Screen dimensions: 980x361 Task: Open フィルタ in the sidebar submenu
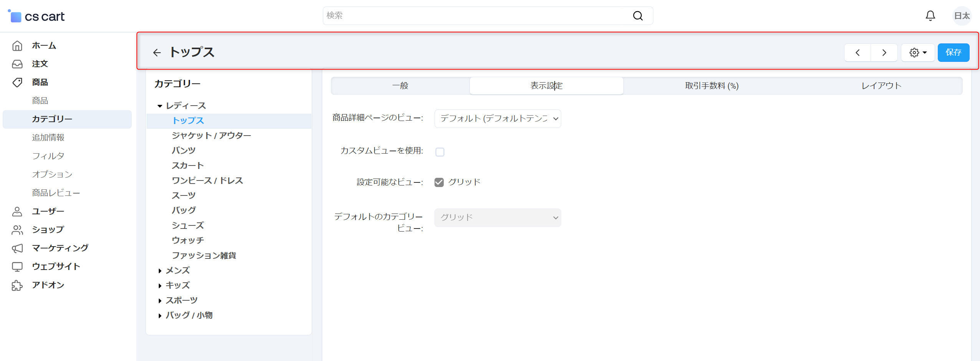48,156
